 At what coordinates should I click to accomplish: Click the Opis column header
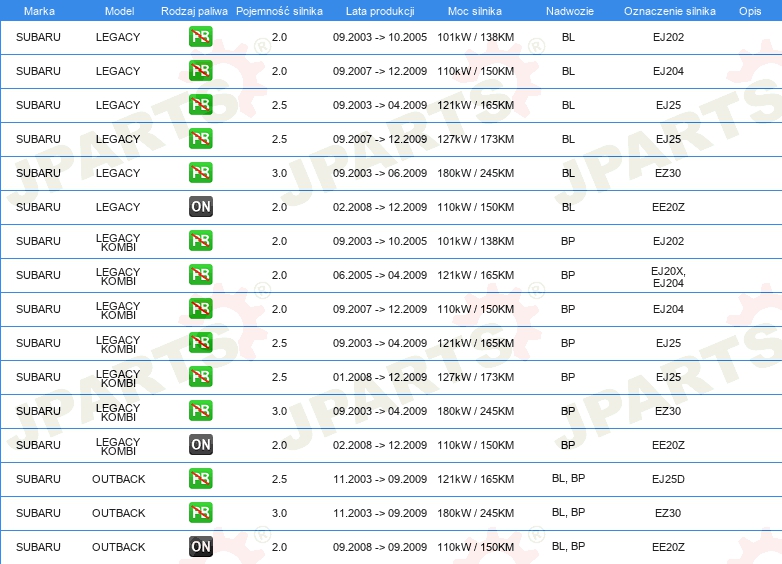coord(750,11)
